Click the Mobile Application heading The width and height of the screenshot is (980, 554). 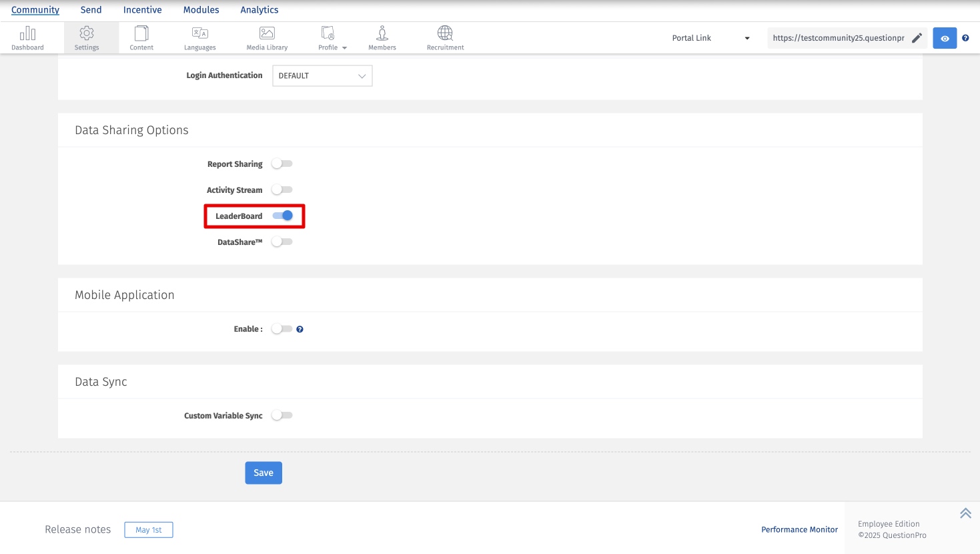[x=125, y=295]
